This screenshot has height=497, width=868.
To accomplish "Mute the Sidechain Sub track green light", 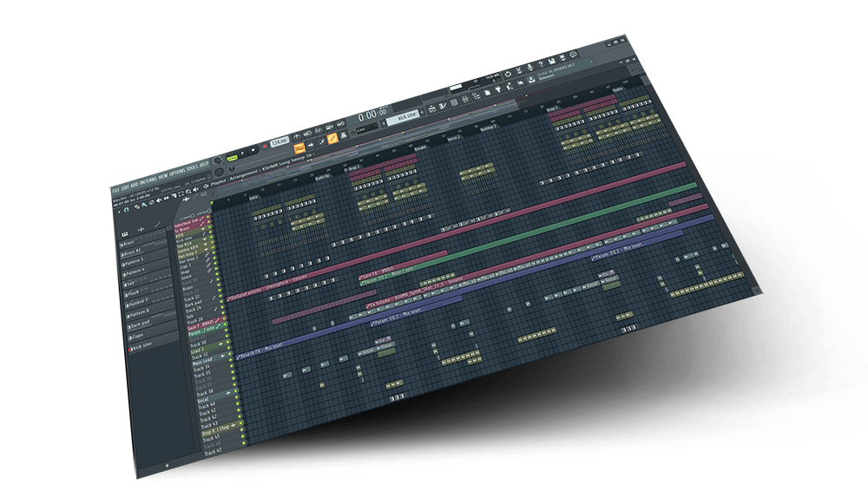I will (x=207, y=217).
